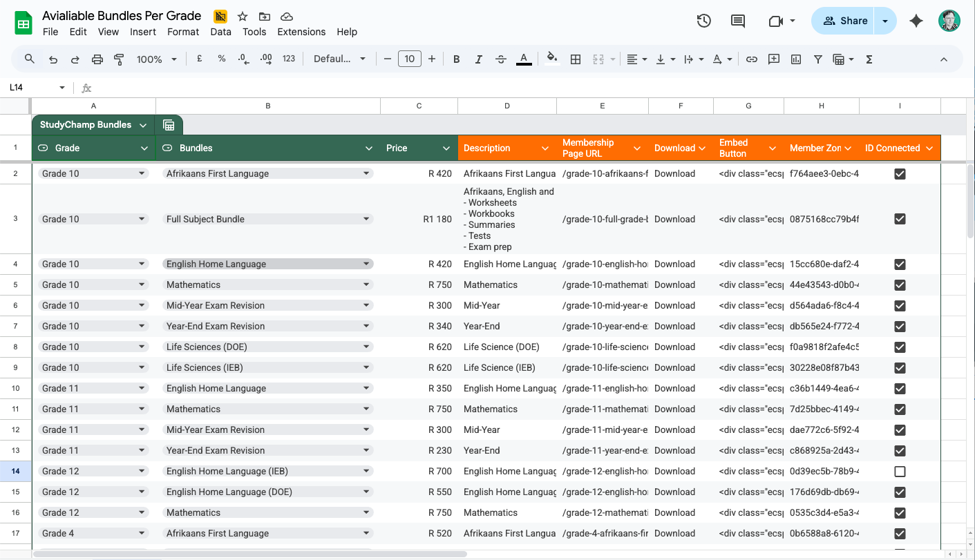Click the strikethrough formatting icon
The image size is (975, 560).
point(501,59)
